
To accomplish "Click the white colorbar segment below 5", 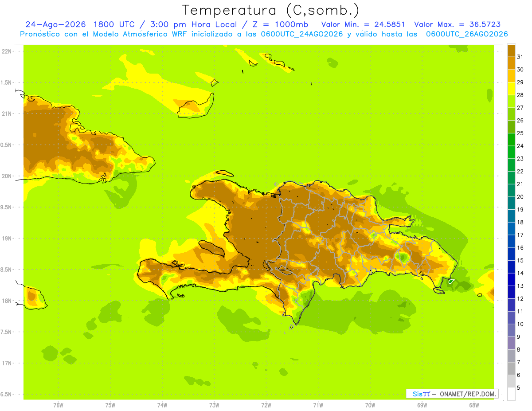I will point(511,394).
